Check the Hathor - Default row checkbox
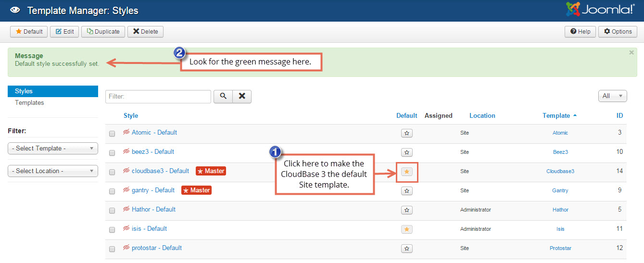 pos(112,211)
